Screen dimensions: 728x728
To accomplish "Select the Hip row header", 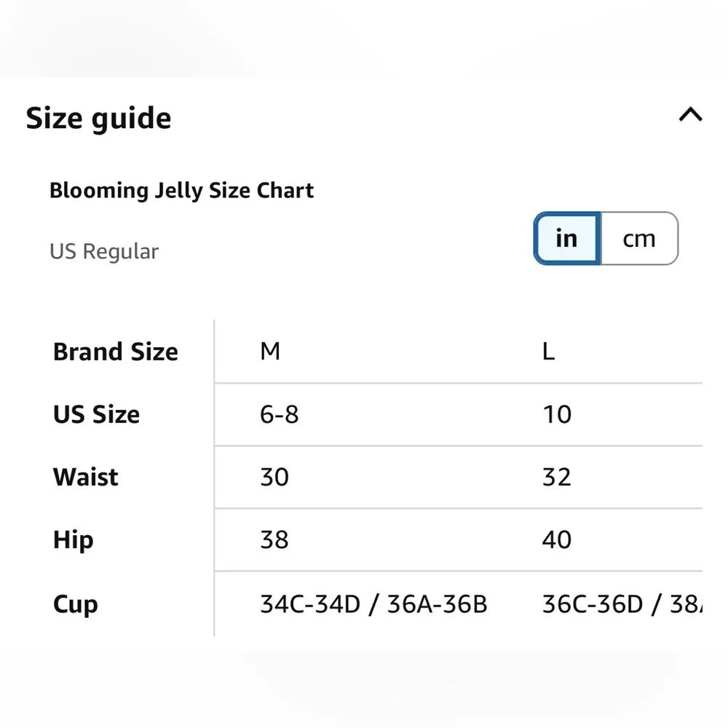I will (74, 540).
